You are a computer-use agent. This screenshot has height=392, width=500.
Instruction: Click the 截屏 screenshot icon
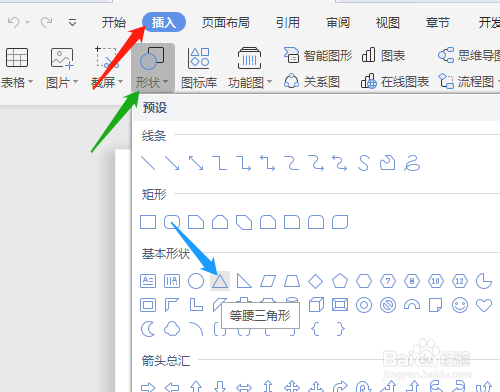tap(107, 58)
